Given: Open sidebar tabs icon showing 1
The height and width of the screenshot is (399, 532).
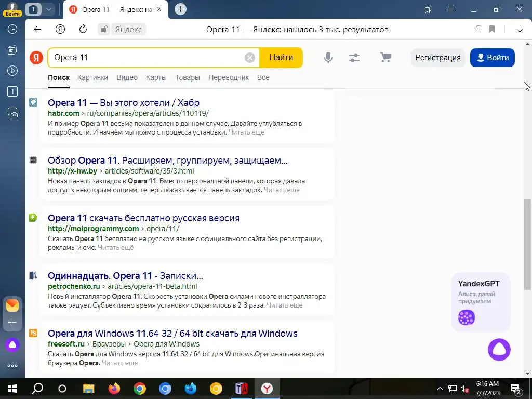Looking at the screenshot, I should (12, 91).
